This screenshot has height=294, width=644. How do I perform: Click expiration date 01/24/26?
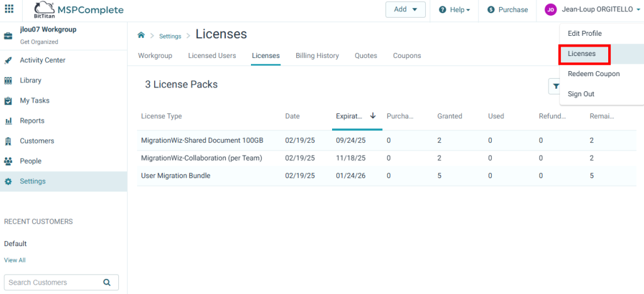(351, 176)
